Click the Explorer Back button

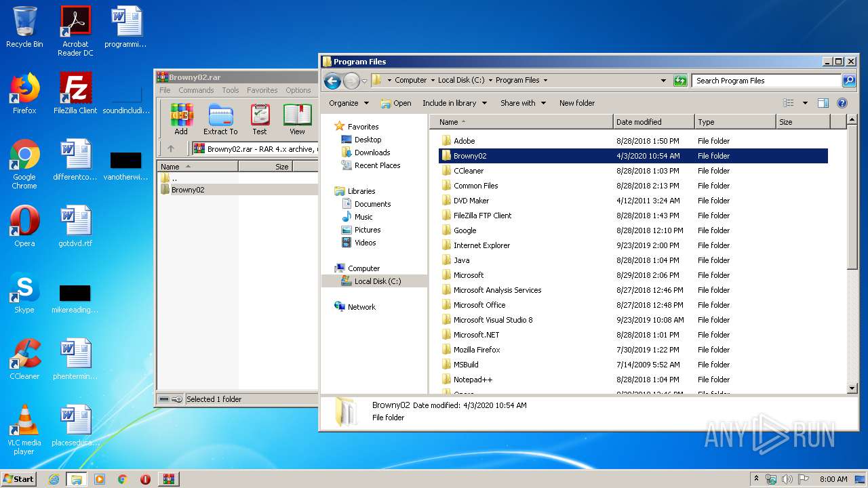(332, 81)
